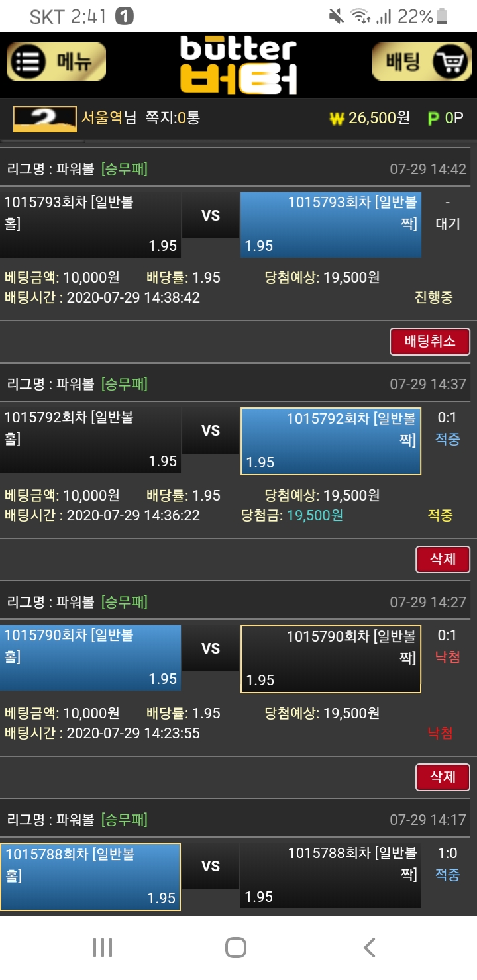The width and height of the screenshot is (477, 980).
Task: Tap the green P points icon
Action: [433, 119]
